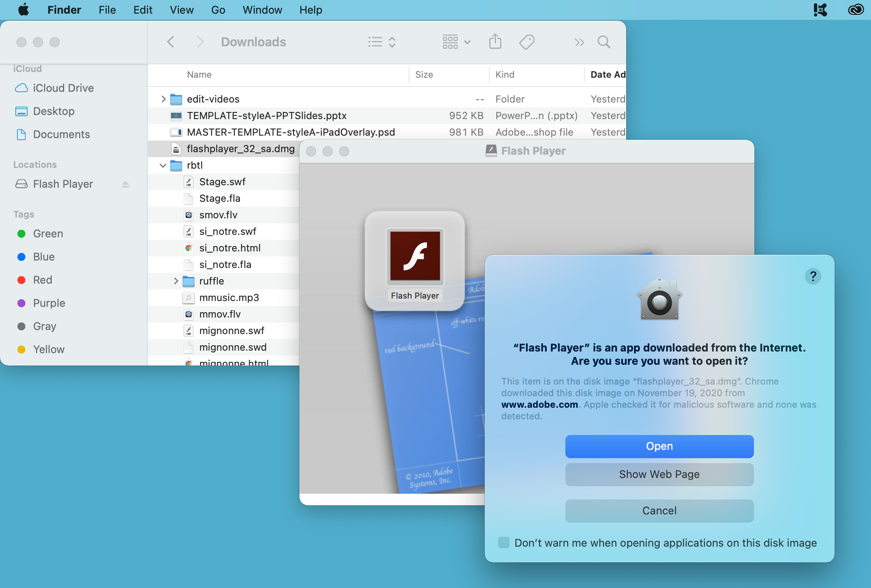Click the Open button in dialog

tap(659, 446)
